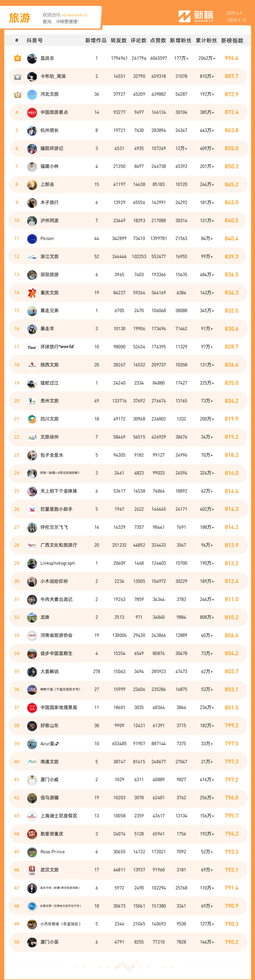This screenshot has height=980, width=255.
Task: Click the bronze crown third-place icon
Action: tap(17, 94)
